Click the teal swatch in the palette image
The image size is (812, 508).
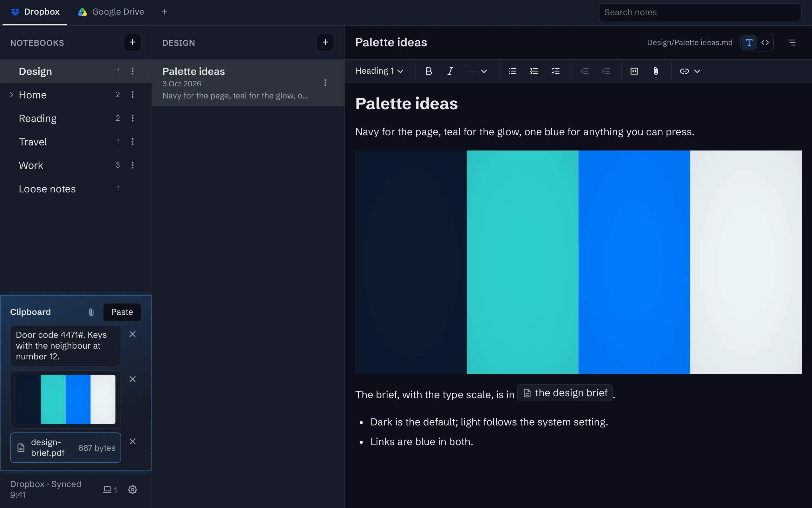(x=522, y=262)
